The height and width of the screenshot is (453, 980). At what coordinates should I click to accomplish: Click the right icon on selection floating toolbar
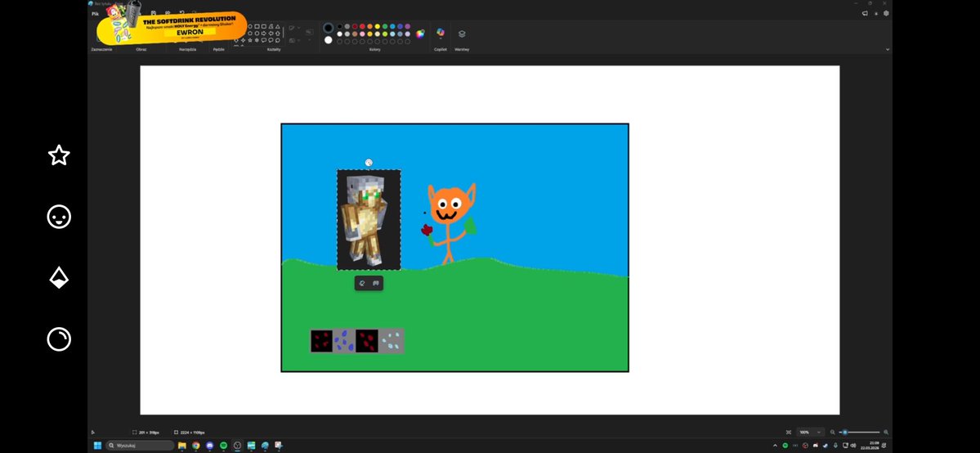(376, 284)
